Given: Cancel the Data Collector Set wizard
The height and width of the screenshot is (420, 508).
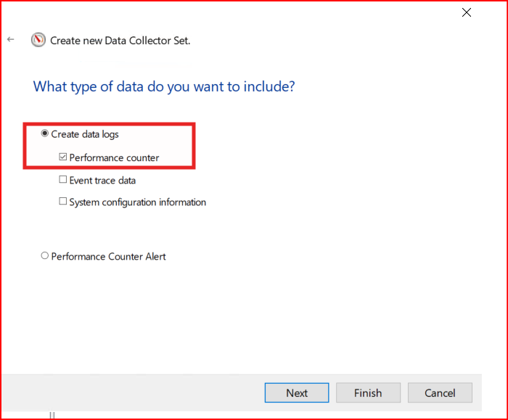Looking at the screenshot, I should pyautogui.click(x=440, y=392).
